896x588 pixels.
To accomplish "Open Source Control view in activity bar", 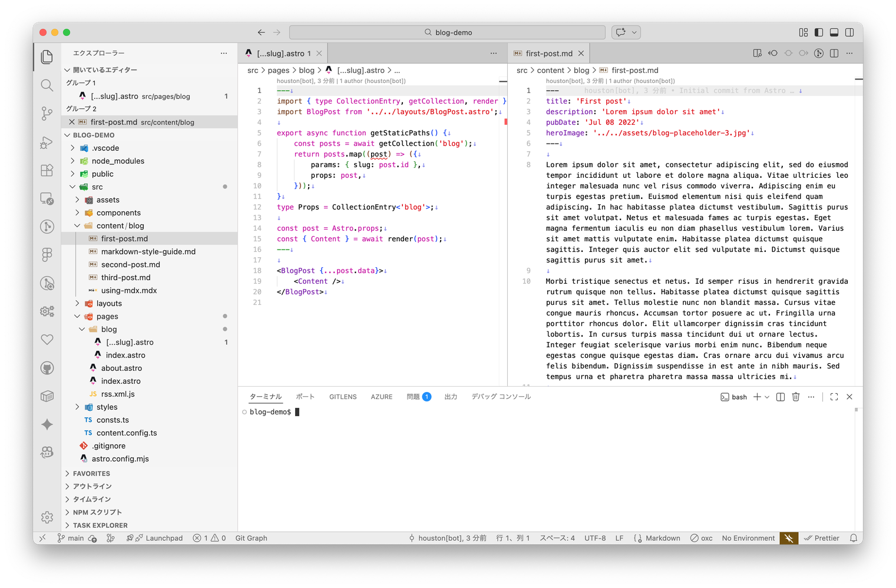I will [47, 114].
